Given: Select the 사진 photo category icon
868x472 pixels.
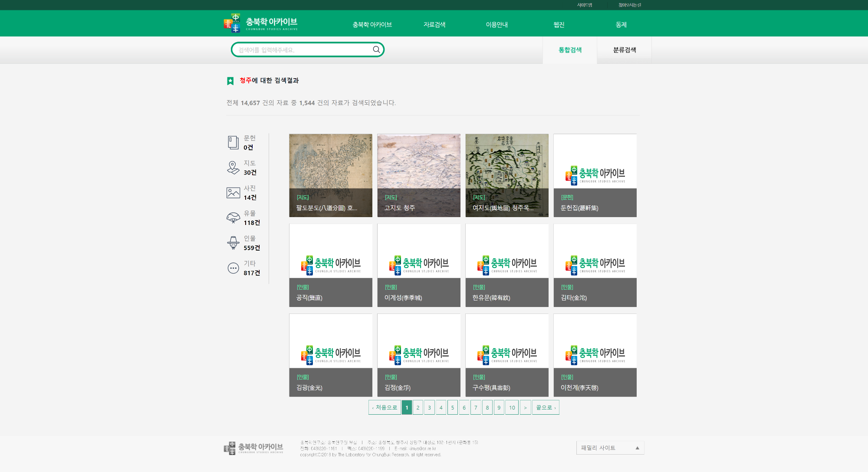Looking at the screenshot, I should (x=233, y=193).
